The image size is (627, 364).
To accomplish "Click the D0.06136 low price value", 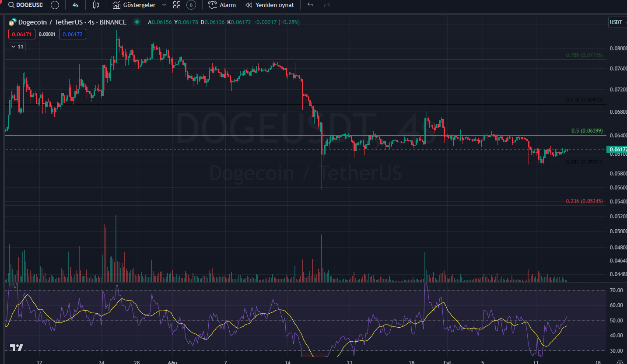I will click(213, 22).
